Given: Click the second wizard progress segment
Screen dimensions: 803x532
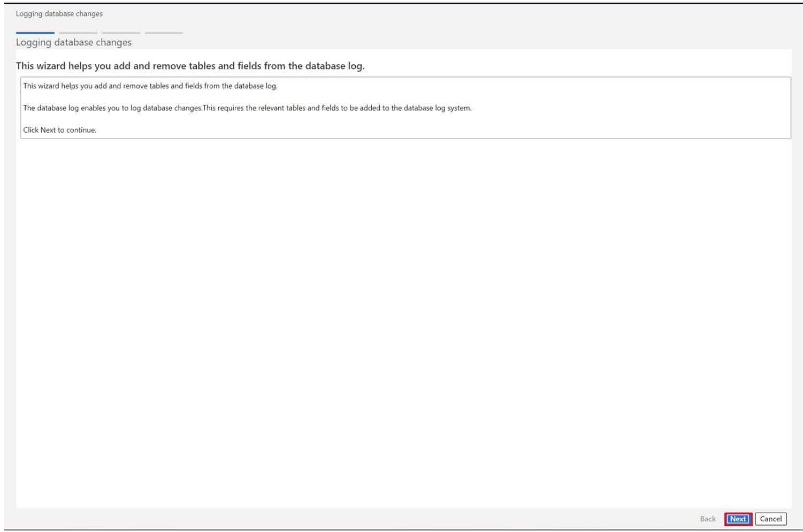Looking at the screenshot, I should coord(77,33).
